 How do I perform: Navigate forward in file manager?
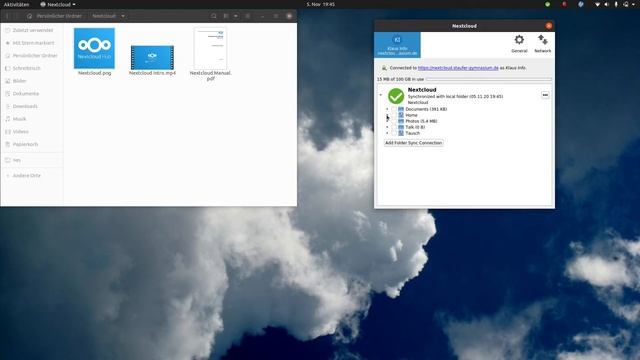pyautogui.click(x=17, y=16)
